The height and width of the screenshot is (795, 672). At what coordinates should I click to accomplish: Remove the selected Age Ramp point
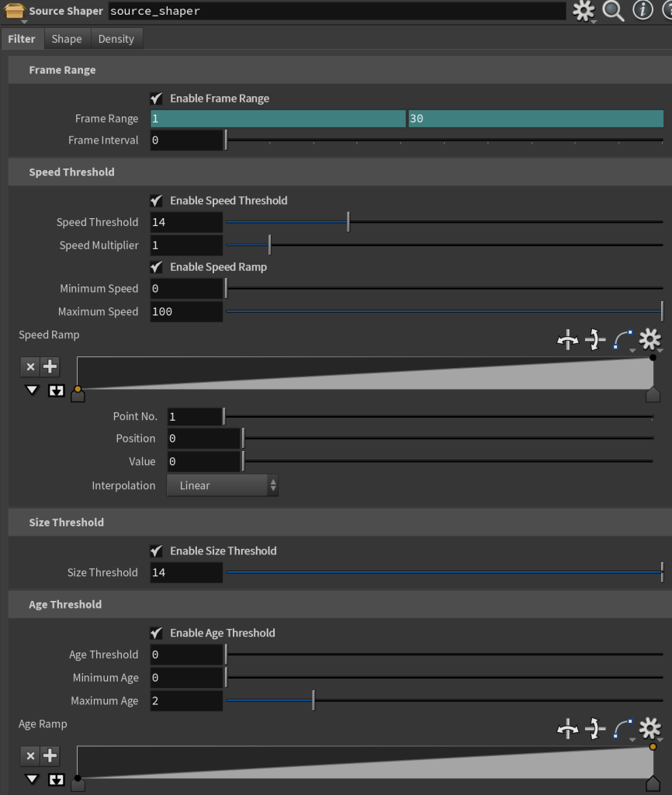tap(30, 756)
